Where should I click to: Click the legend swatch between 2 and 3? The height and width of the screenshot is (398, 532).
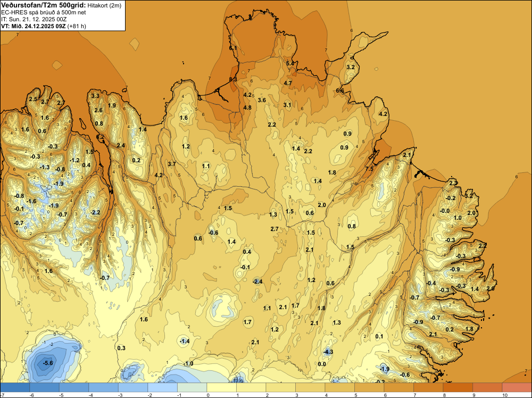(280, 387)
